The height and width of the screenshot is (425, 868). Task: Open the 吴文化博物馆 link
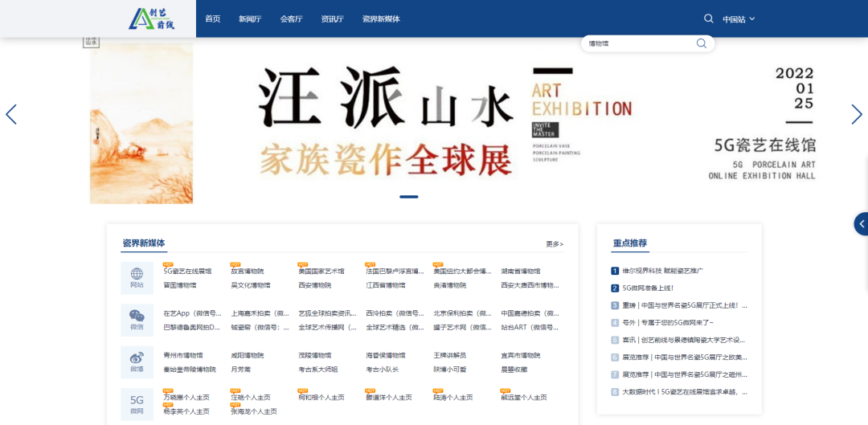[251, 285]
